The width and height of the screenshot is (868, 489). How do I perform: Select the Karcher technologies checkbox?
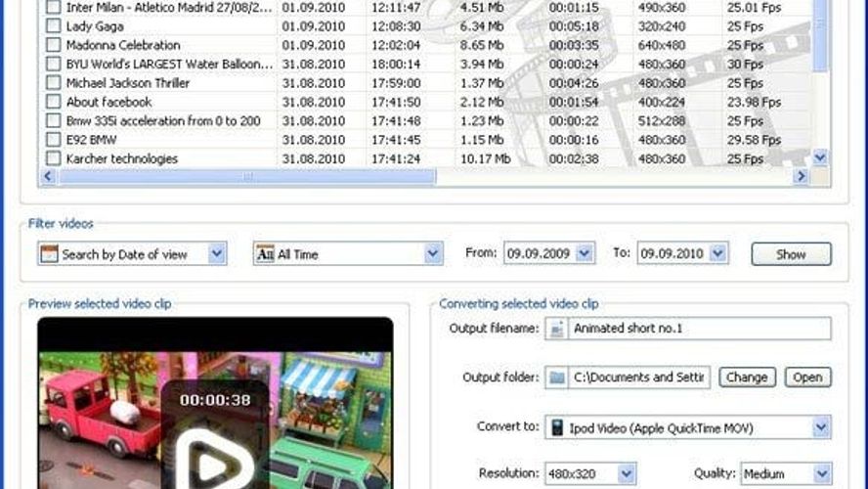(x=53, y=158)
